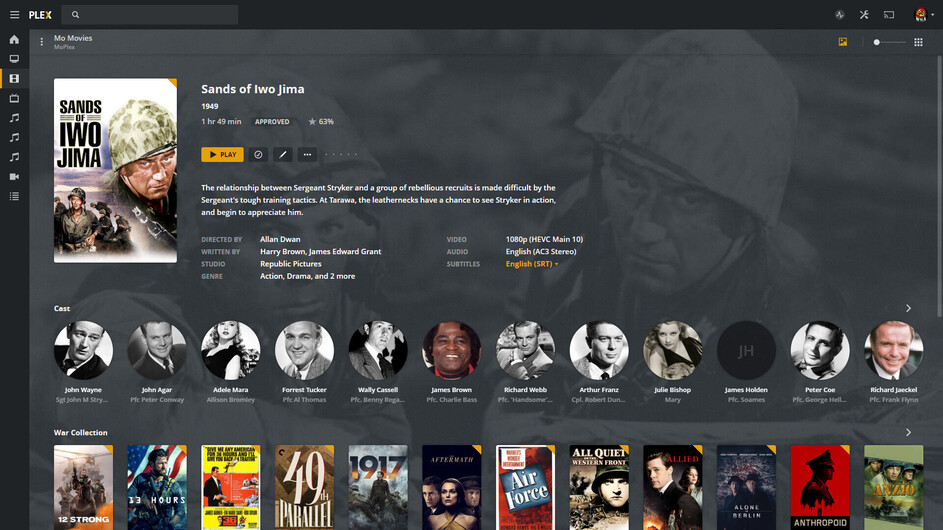Viewport: 943px width, 530px height.
Task: Open the Allied movie poster
Action: [672, 487]
